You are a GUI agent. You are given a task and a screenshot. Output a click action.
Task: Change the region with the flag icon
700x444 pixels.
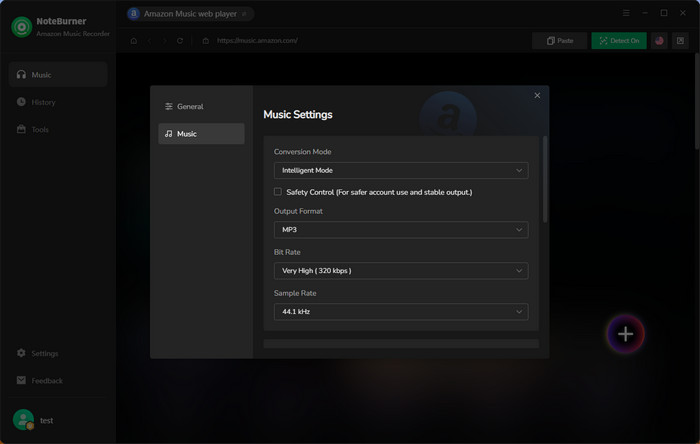(659, 41)
